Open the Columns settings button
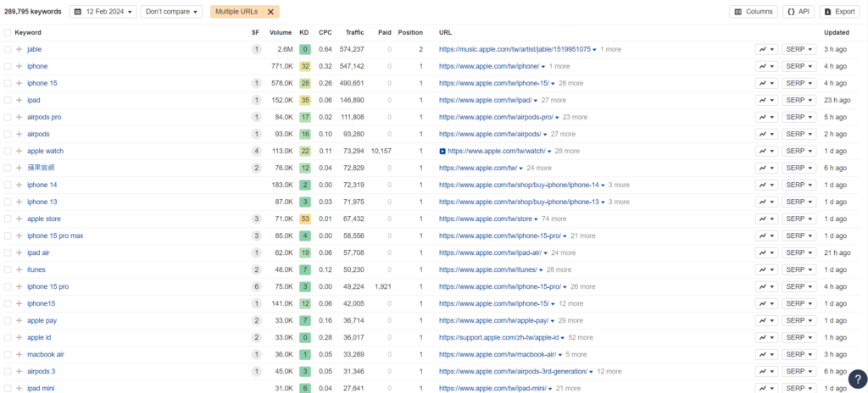The height and width of the screenshot is (393, 868). (754, 12)
